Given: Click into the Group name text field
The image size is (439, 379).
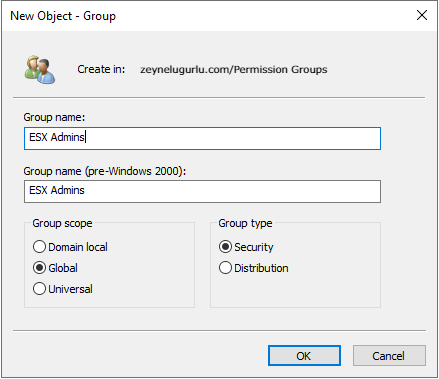Looking at the screenshot, I should coord(202,138).
